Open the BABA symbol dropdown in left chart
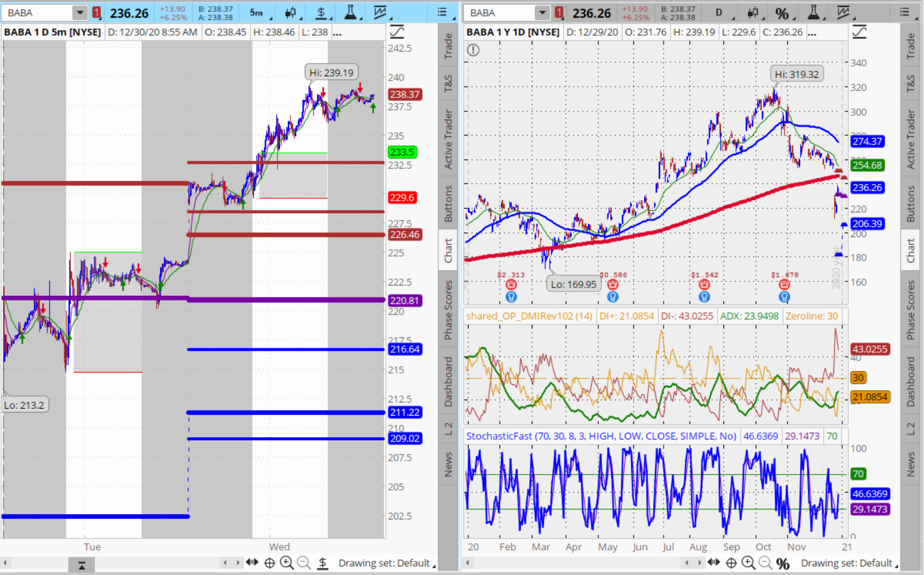The height and width of the screenshot is (575, 924). 80,12
